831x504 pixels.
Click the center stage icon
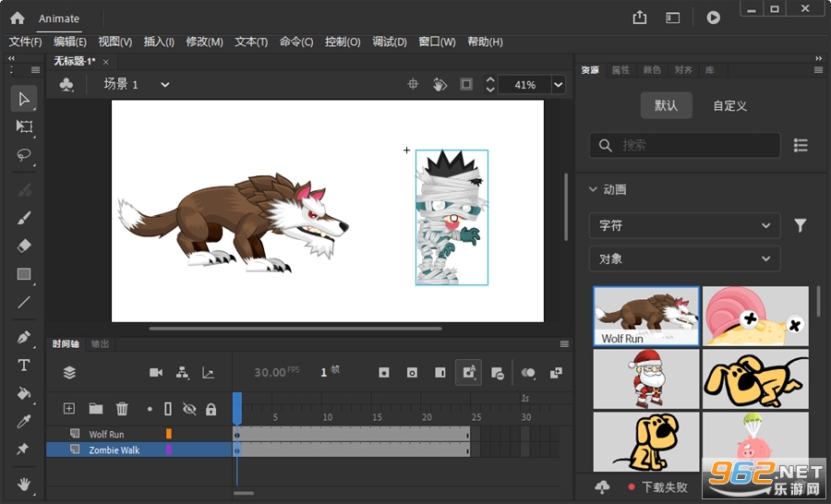(413, 84)
